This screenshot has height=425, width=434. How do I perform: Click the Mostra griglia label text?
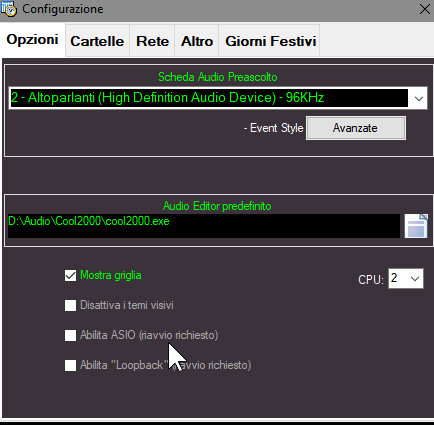[111, 275]
